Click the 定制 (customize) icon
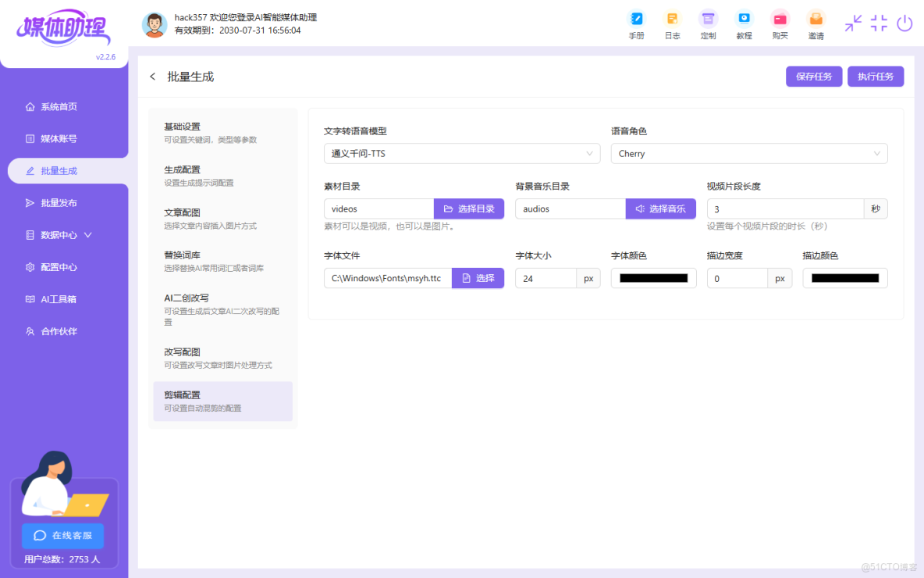The height and width of the screenshot is (578, 924). point(708,23)
